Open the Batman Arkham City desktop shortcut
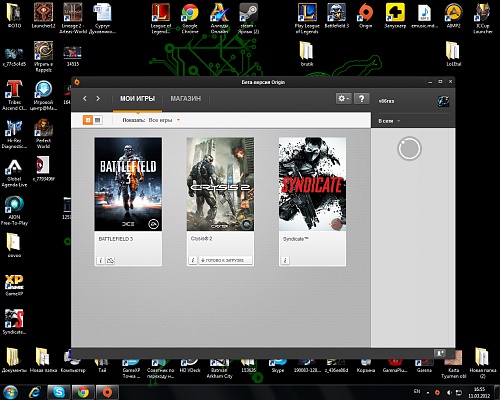Viewport: 500px width, 400px height. (x=219, y=368)
